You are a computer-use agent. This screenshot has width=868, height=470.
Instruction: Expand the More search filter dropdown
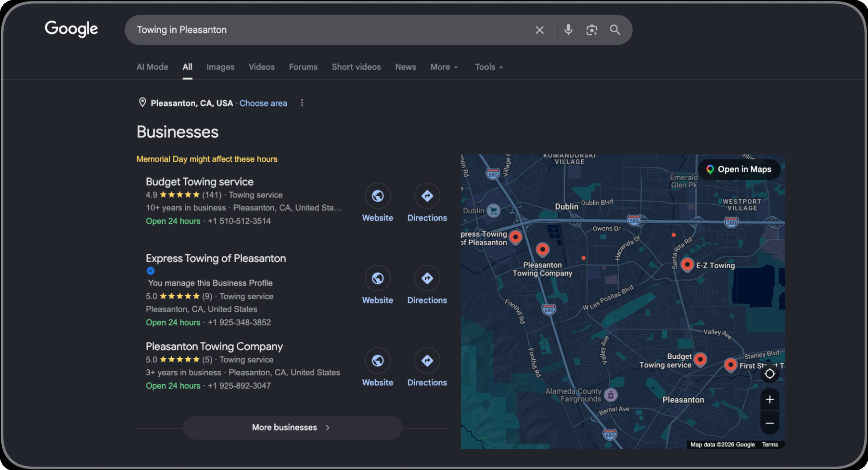[444, 67]
